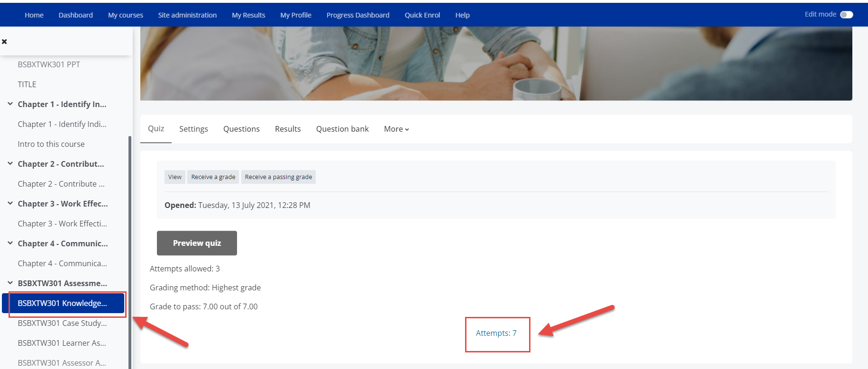Open My Profile page
The image size is (868, 369).
296,15
